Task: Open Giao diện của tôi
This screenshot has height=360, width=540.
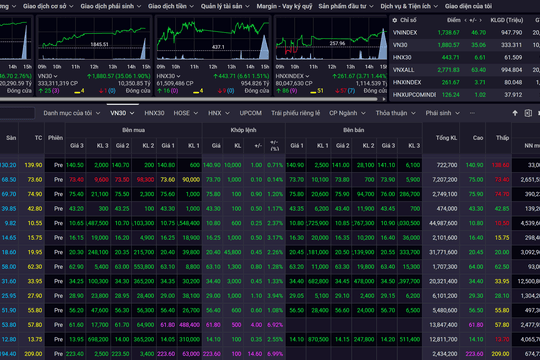Action: click(468, 6)
